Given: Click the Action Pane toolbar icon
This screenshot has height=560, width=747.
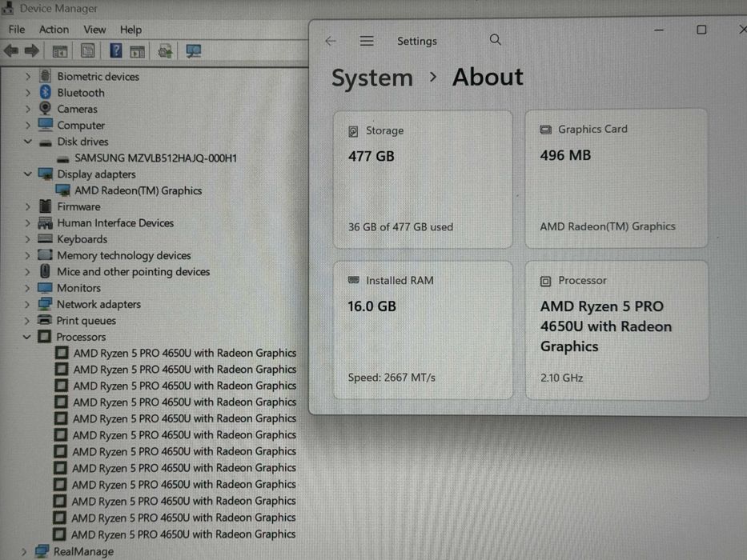Looking at the screenshot, I should pos(137,51).
